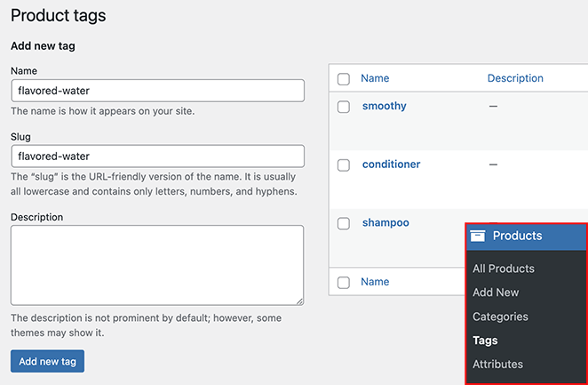Click the Add new tag button
The height and width of the screenshot is (385, 588).
(47, 361)
